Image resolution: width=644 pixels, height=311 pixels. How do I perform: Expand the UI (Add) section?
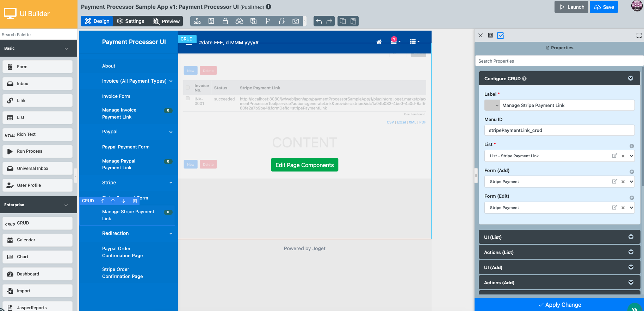pos(631,267)
